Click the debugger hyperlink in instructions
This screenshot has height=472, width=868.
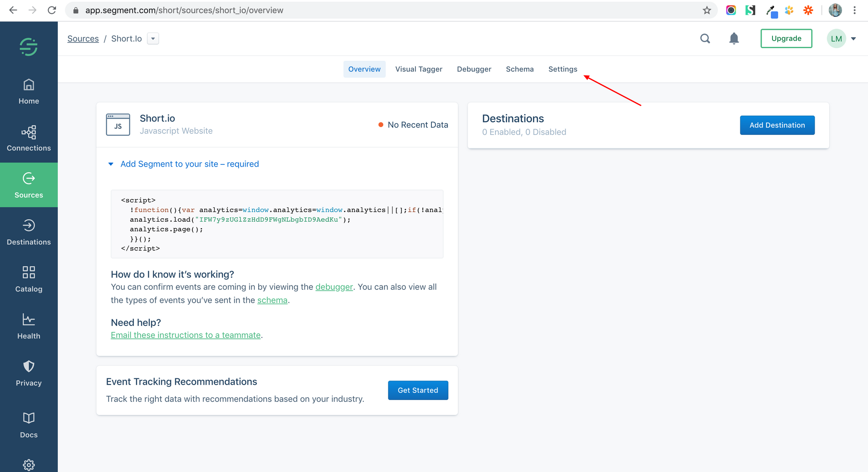(334, 286)
